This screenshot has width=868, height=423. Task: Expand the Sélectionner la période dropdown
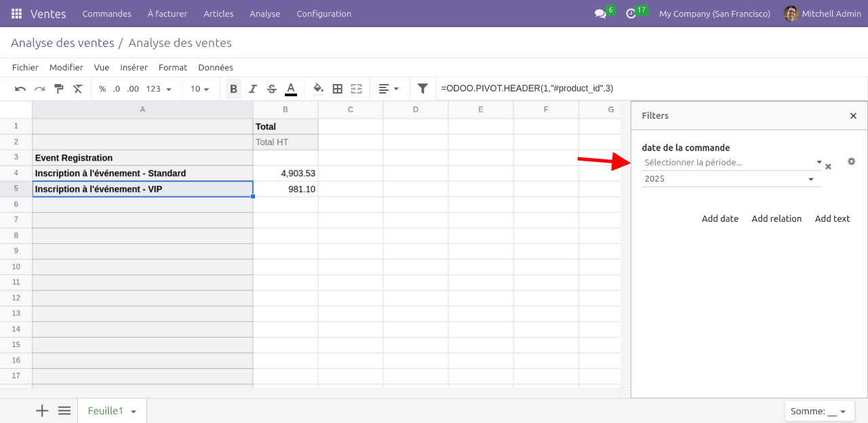pyautogui.click(x=731, y=163)
